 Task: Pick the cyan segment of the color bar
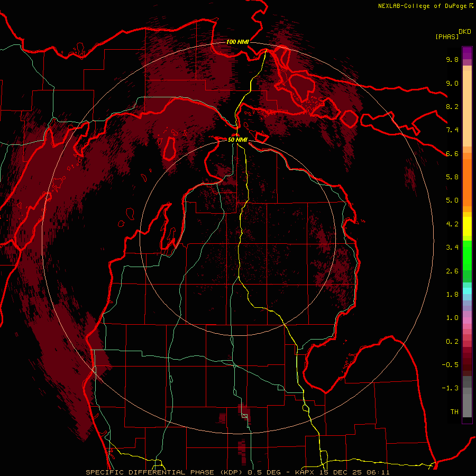click(x=467, y=291)
